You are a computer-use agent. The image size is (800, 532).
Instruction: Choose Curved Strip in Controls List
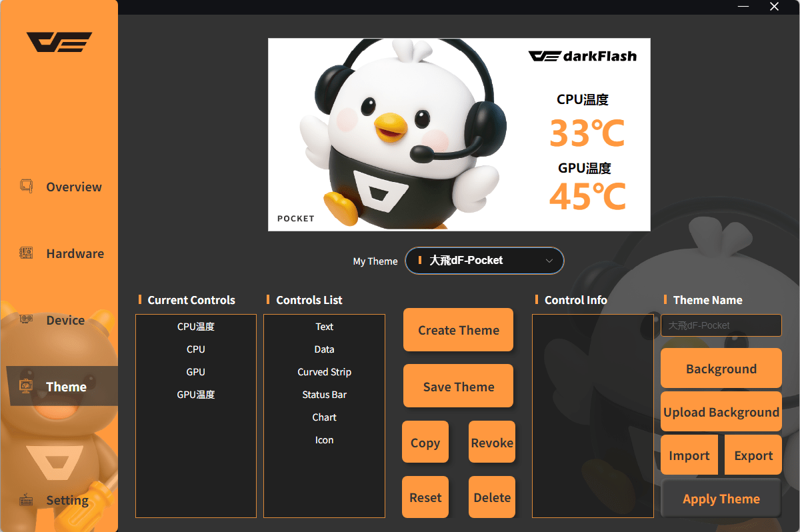(x=325, y=372)
